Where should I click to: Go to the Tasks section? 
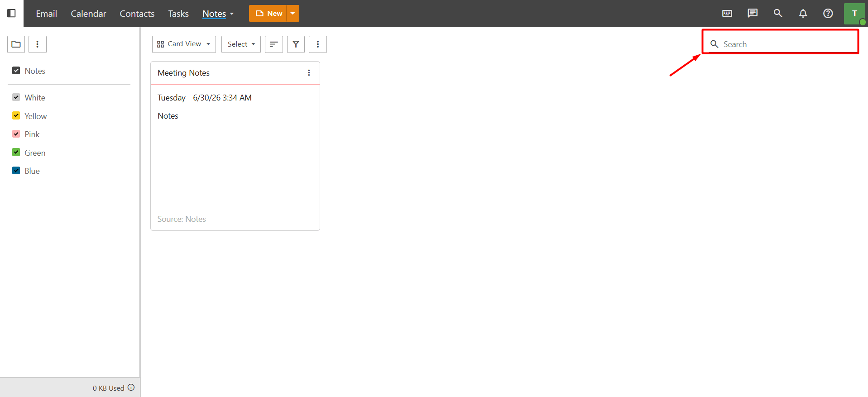[178, 14]
